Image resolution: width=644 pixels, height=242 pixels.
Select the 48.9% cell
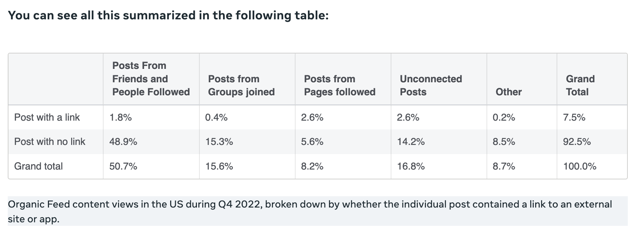tap(123, 142)
